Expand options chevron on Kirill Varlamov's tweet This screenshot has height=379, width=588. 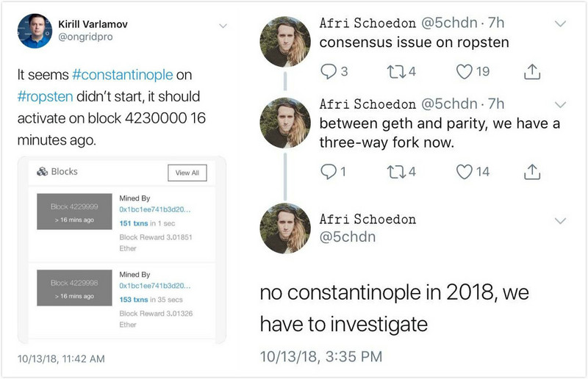[x=223, y=26]
